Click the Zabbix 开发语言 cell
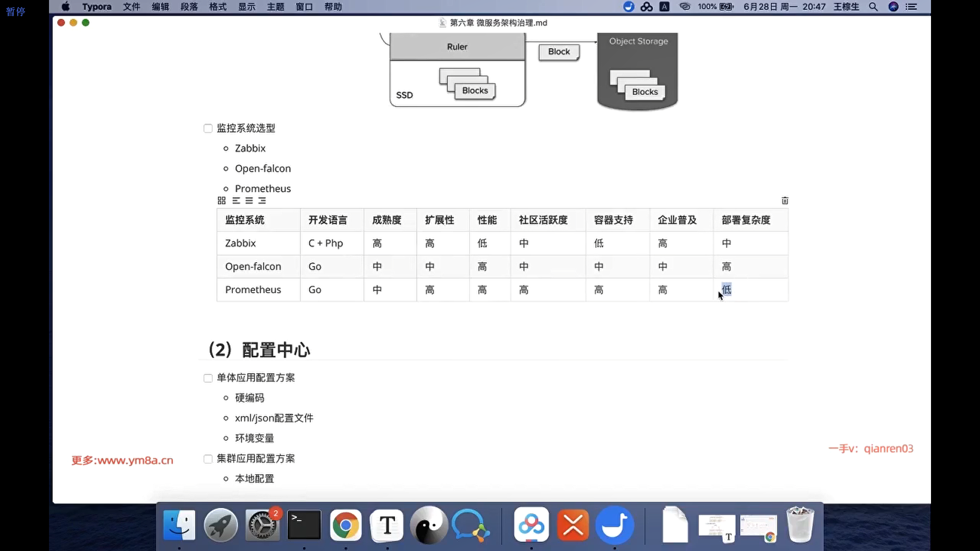Viewport: 980px width, 551px height. click(326, 243)
